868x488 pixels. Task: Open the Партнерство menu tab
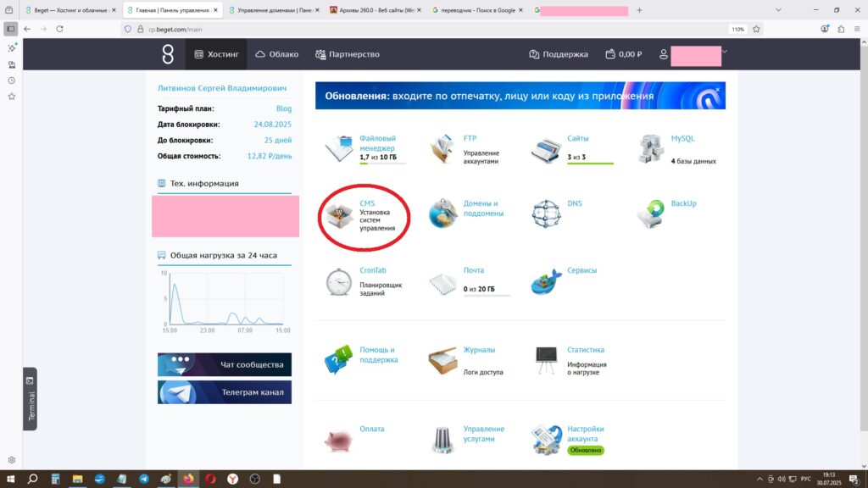coord(348,54)
